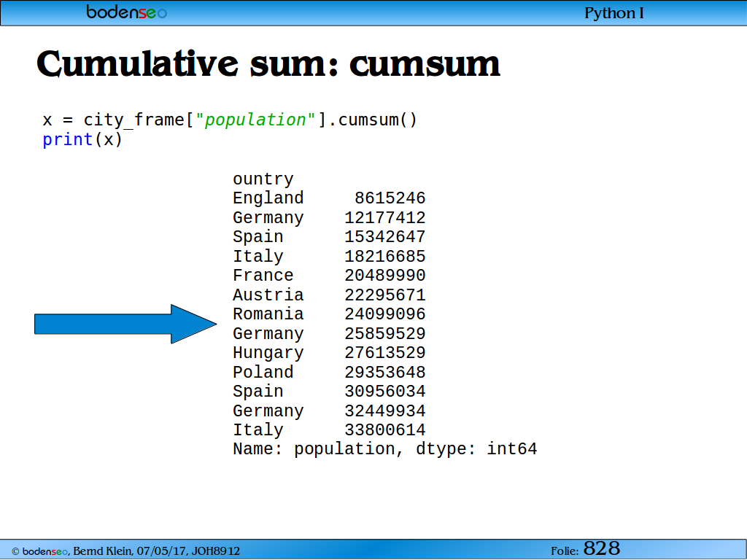Click the value 32449934

(385, 411)
